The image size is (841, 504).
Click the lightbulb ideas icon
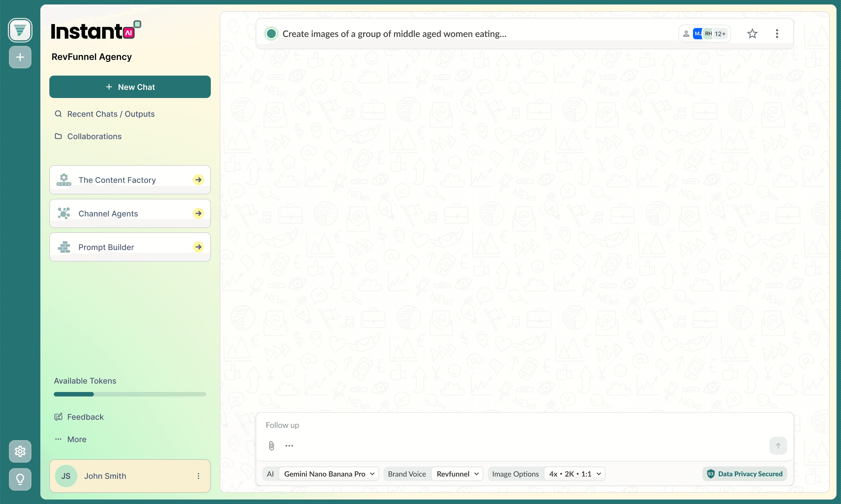pyautogui.click(x=20, y=479)
